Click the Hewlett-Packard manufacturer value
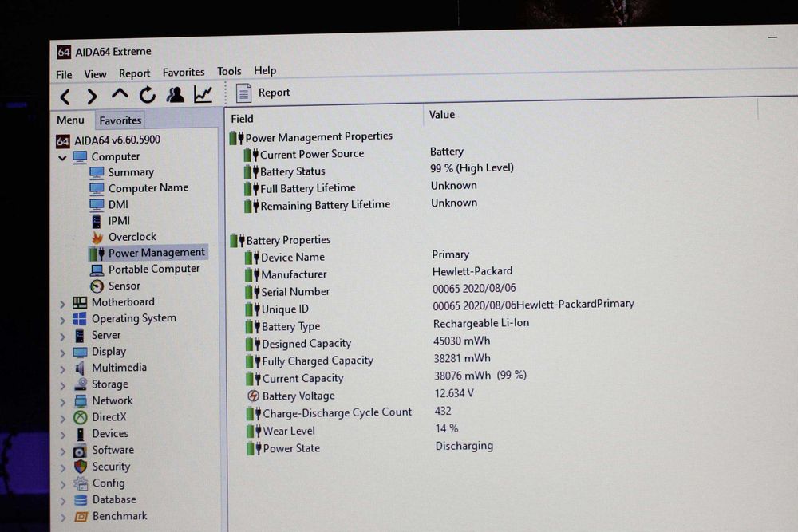798x532 pixels. pos(472,271)
